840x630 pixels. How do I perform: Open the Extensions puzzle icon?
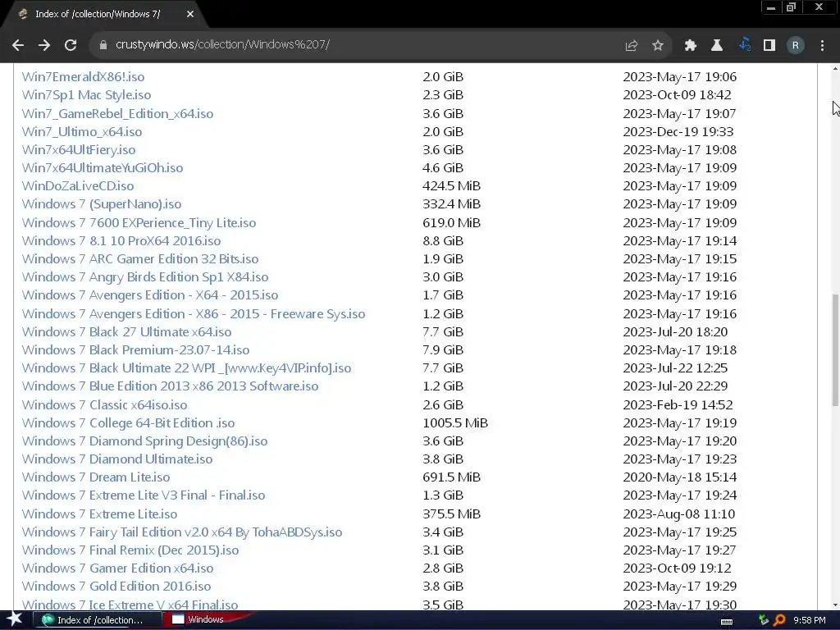(690, 46)
